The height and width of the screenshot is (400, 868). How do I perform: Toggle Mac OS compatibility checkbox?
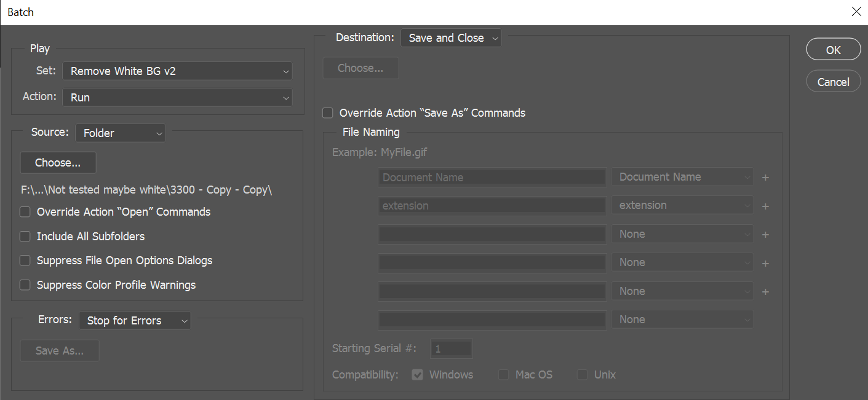pyautogui.click(x=503, y=374)
